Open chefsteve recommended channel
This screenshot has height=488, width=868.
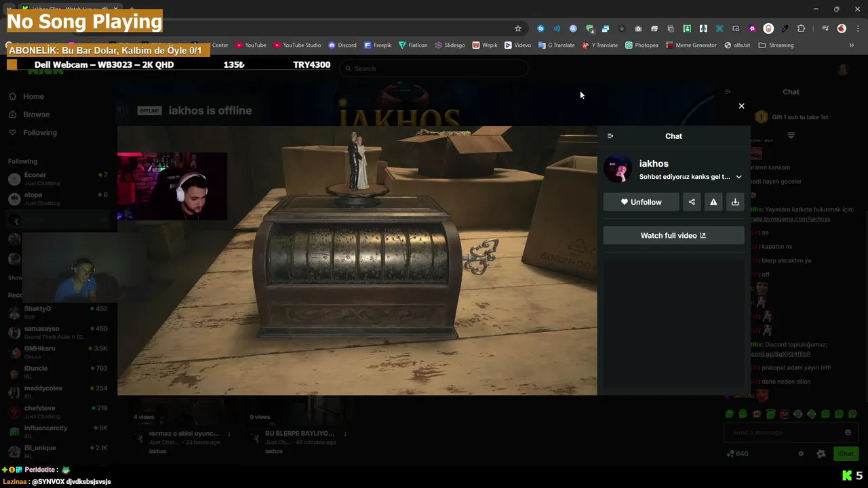[x=57, y=411]
